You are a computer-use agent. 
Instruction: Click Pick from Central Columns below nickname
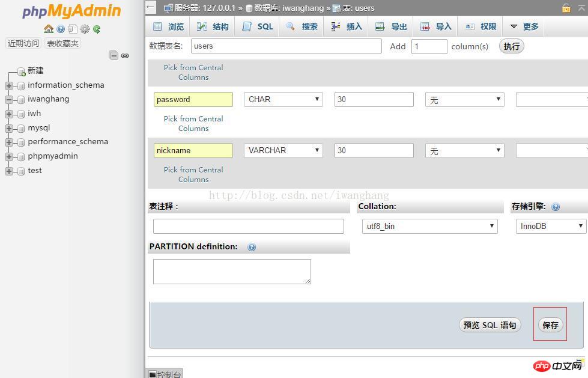point(193,174)
